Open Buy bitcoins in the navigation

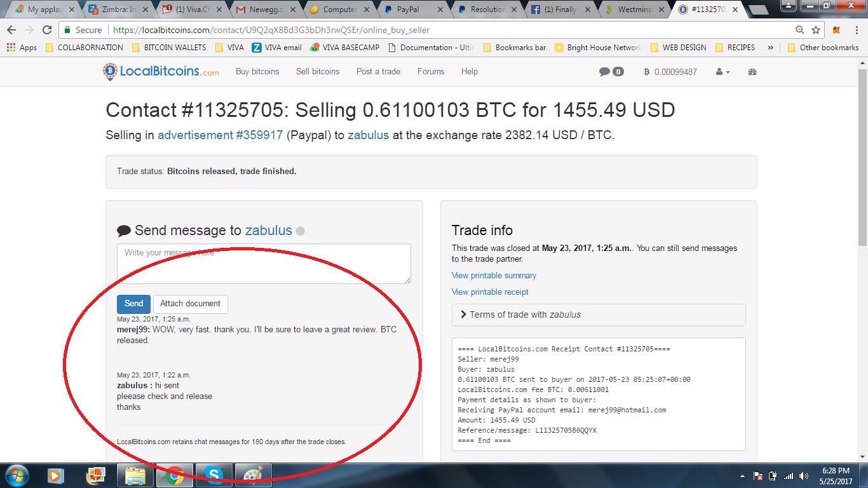(x=257, y=71)
